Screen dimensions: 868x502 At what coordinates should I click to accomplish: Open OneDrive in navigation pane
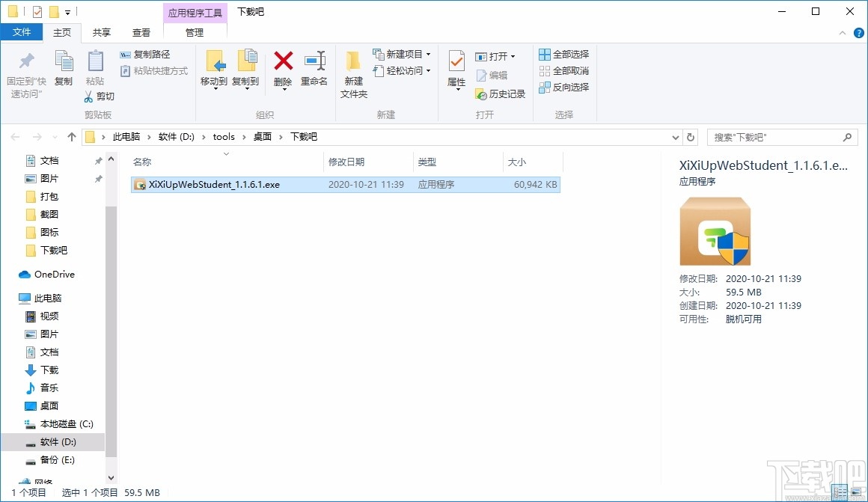(x=54, y=275)
